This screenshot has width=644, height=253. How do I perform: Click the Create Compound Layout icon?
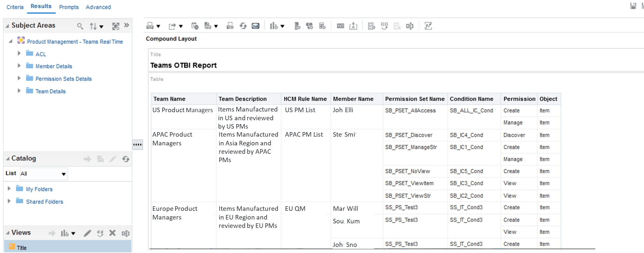tap(371, 26)
